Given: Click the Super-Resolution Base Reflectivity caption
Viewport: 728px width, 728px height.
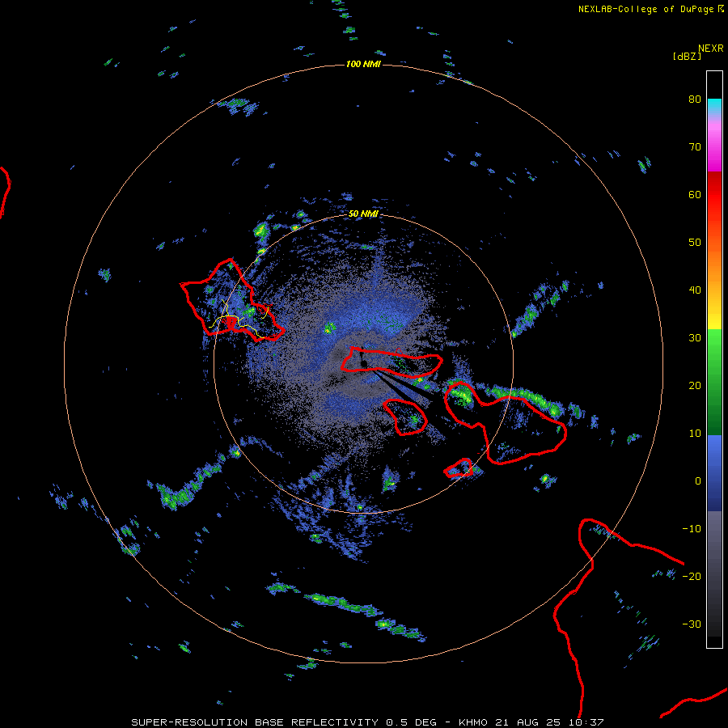Looking at the screenshot, I should pyautogui.click(x=367, y=722).
